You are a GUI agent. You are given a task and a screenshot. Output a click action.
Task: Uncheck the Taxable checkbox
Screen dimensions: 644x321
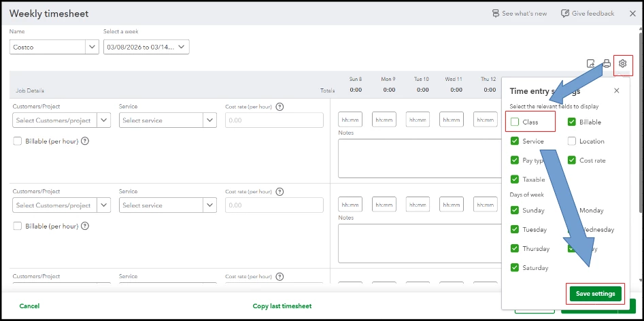(x=515, y=180)
